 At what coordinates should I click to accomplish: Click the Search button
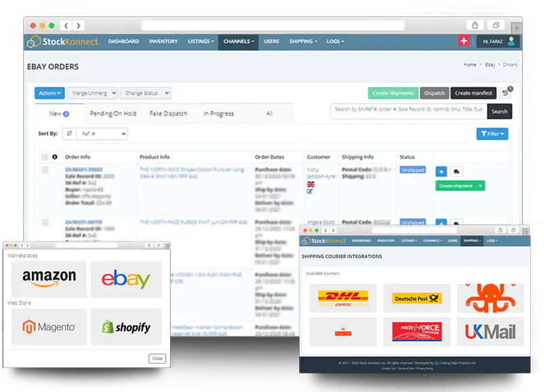pyautogui.click(x=499, y=111)
